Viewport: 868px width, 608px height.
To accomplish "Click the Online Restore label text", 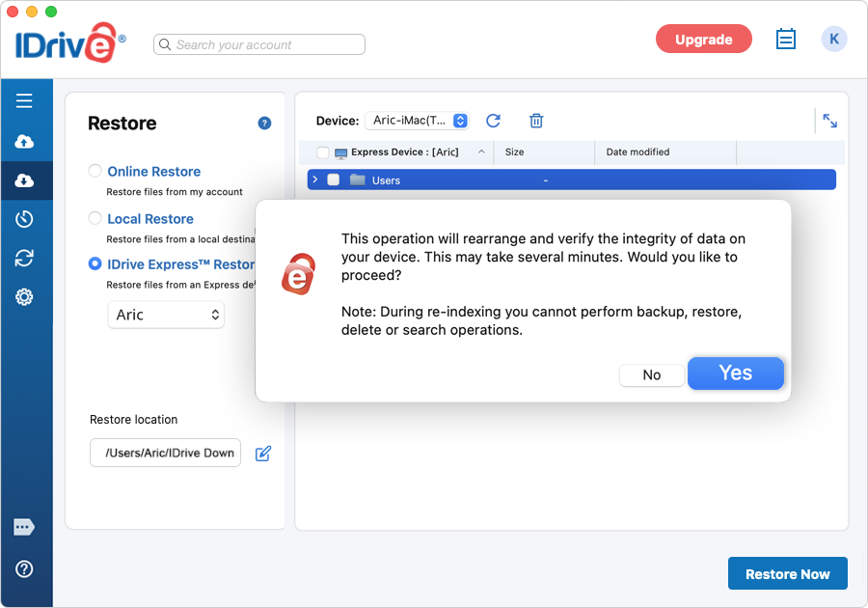I will (154, 172).
